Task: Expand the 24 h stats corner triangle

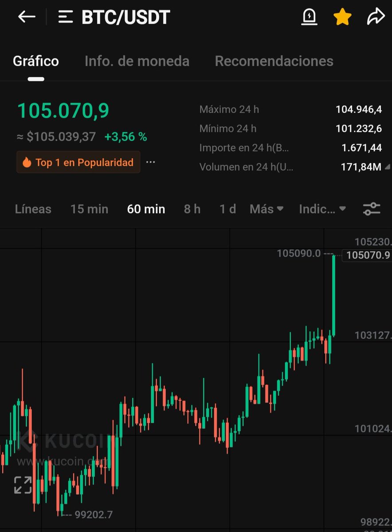Action: coord(388,167)
